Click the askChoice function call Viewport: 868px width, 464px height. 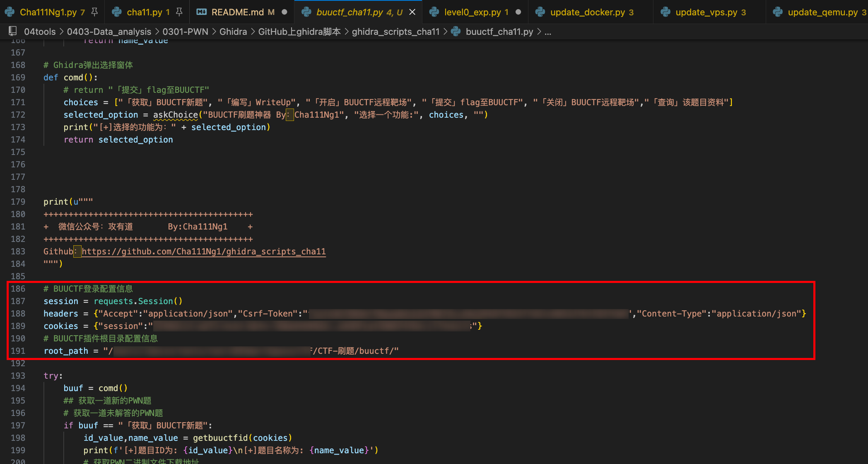pyautogui.click(x=175, y=115)
